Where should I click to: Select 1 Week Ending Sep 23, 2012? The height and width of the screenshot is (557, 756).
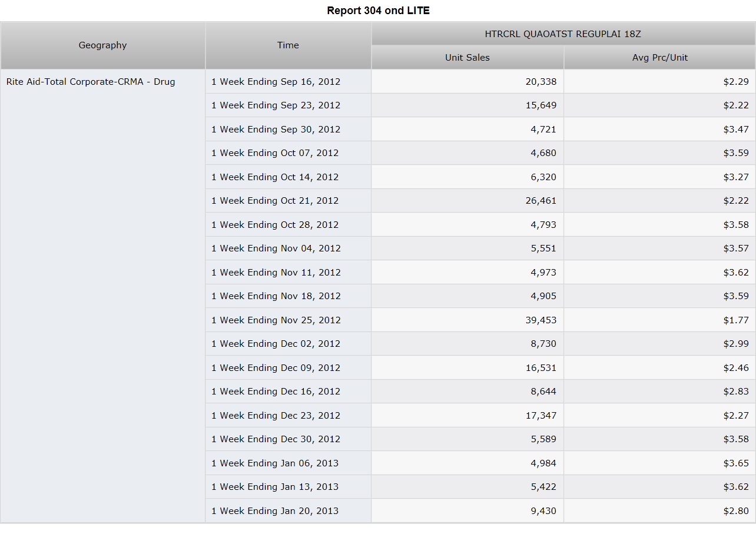coord(288,105)
